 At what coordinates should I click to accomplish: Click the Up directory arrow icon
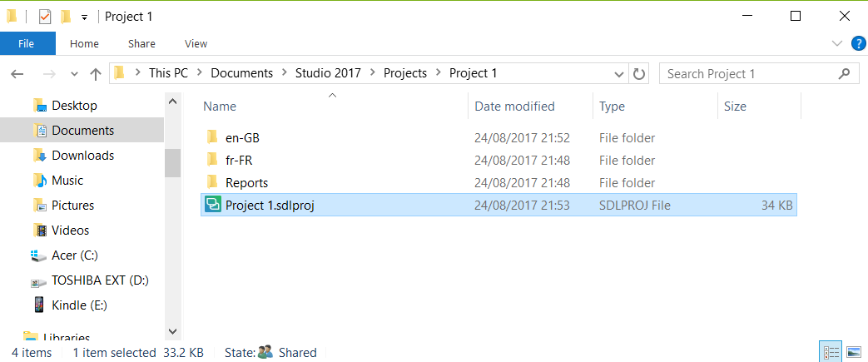[96, 73]
